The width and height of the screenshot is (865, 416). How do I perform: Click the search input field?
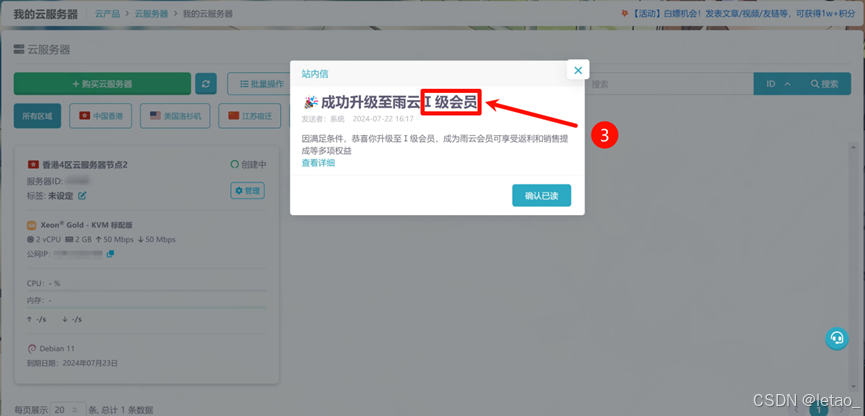tap(669, 84)
